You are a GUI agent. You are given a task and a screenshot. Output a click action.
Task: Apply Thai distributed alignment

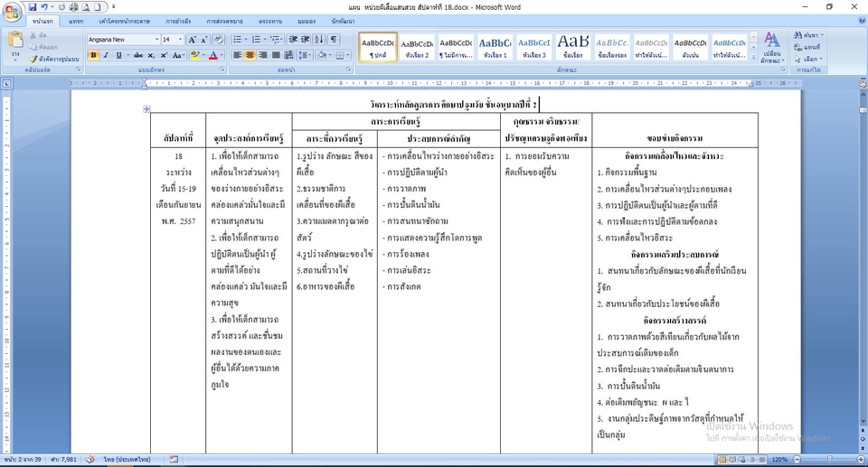pyautogui.click(x=288, y=55)
